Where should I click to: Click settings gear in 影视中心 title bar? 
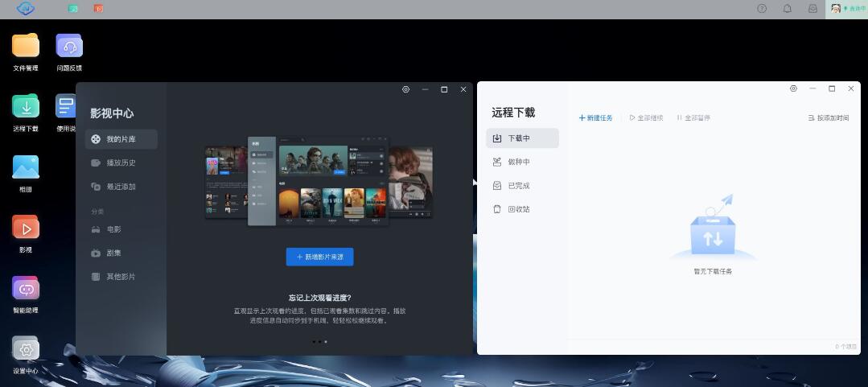405,89
